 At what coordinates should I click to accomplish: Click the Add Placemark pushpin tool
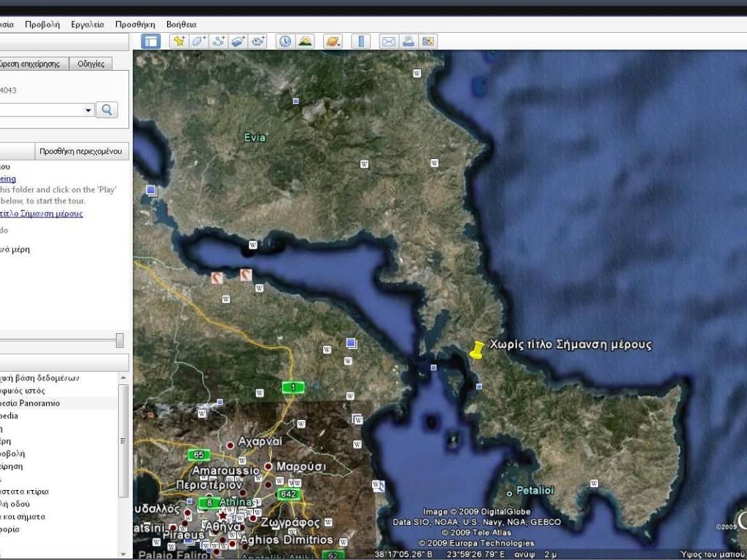pyautogui.click(x=179, y=42)
